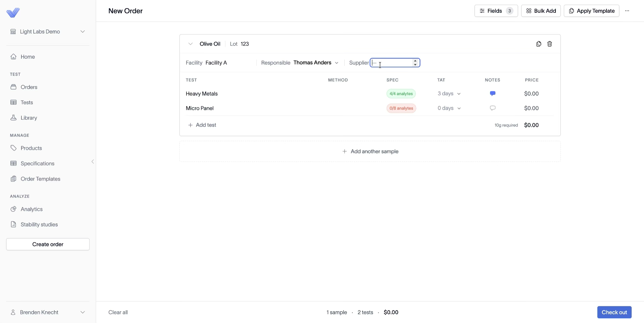Viewport: 644px width, 323px height.
Task: Expand the Light Labs Demo workspace switcher
Action: coord(48,32)
